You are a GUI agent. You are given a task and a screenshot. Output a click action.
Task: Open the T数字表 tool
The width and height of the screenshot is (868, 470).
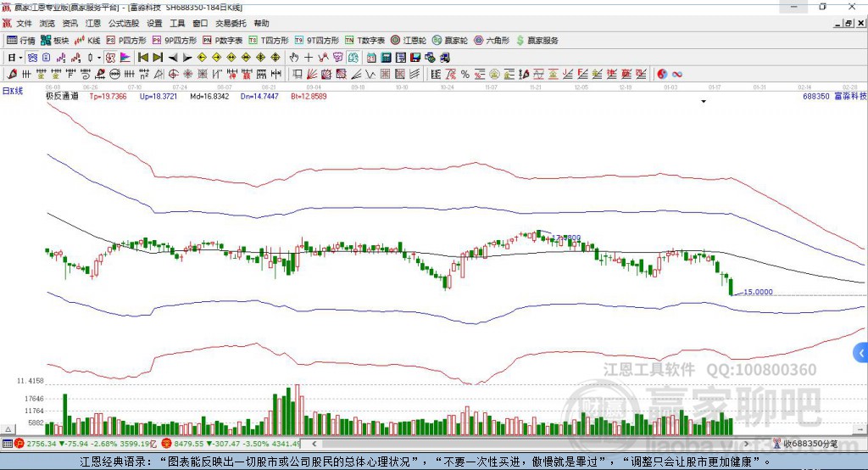click(x=364, y=41)
